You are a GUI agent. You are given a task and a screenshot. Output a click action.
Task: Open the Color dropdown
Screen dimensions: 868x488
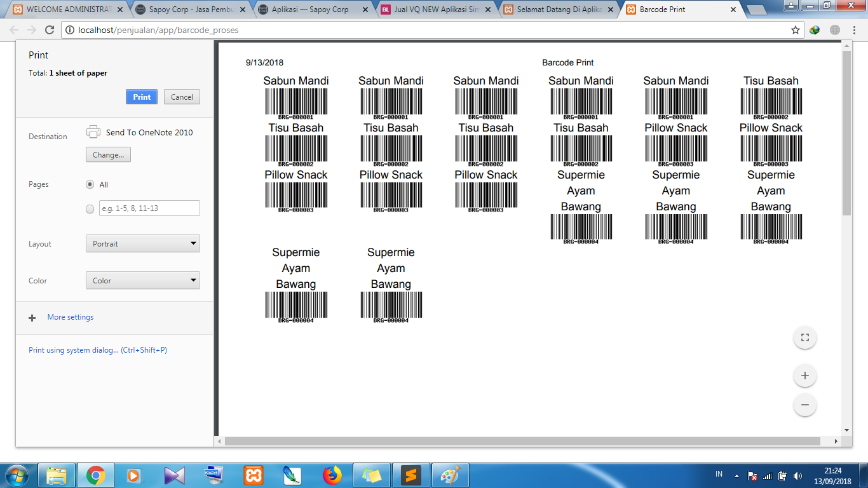[143, 280]
